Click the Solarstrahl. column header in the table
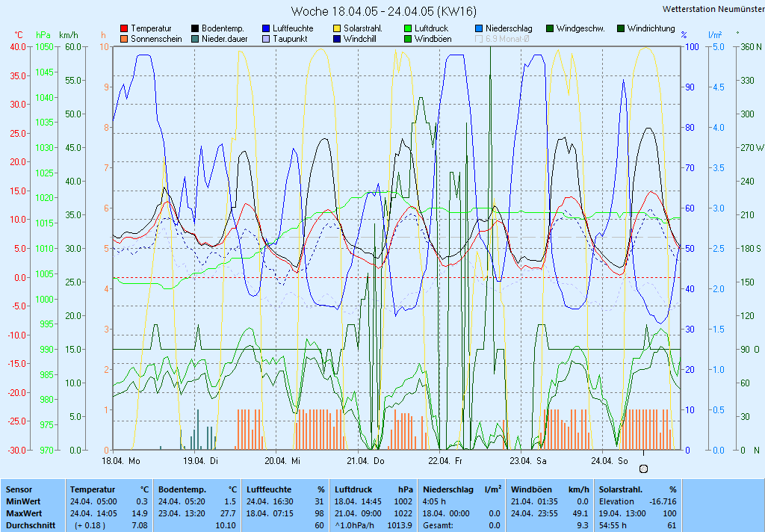Screen dimensions: 765x532 click(621, 489)
